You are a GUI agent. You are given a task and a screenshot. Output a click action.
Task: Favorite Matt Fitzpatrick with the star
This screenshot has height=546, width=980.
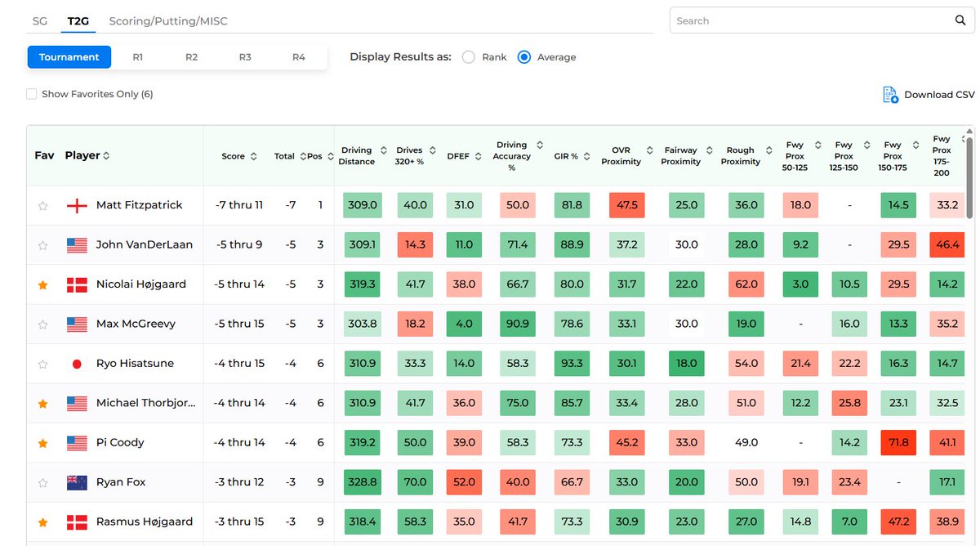pos(42,206)
